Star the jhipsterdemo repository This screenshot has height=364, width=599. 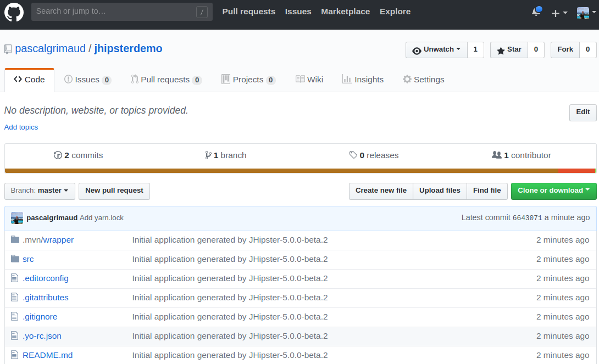tap(509, 49)
